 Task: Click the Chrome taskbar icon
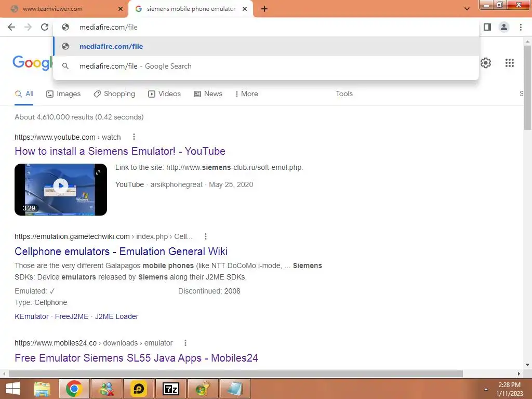[74, 389]
